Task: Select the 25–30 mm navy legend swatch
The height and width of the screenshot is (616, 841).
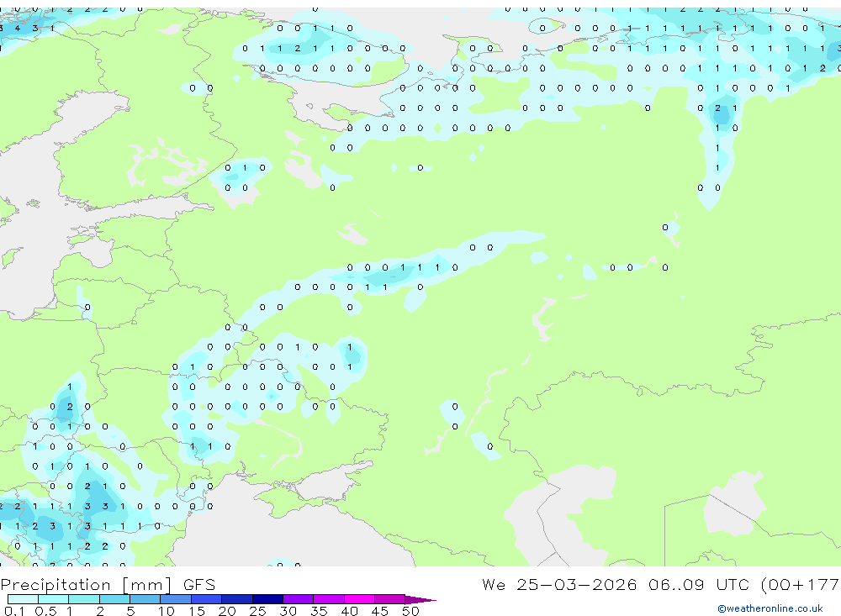Action: pos(267,599)
